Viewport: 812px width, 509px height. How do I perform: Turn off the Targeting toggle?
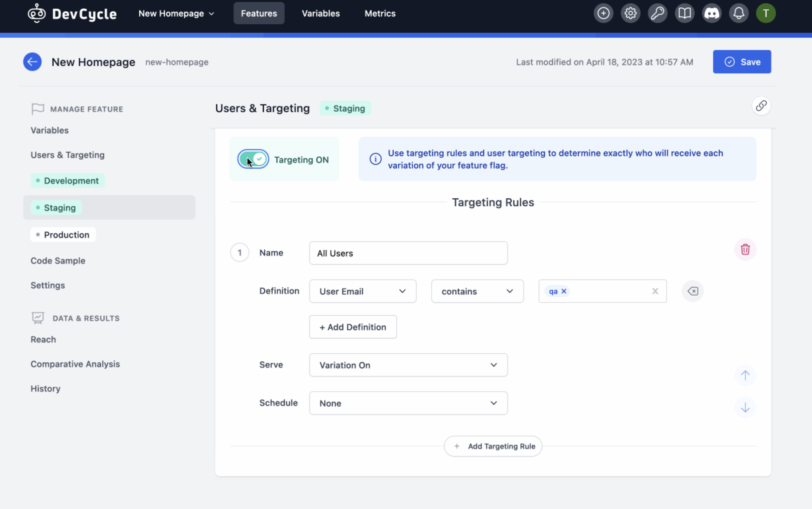pos(253,159)
